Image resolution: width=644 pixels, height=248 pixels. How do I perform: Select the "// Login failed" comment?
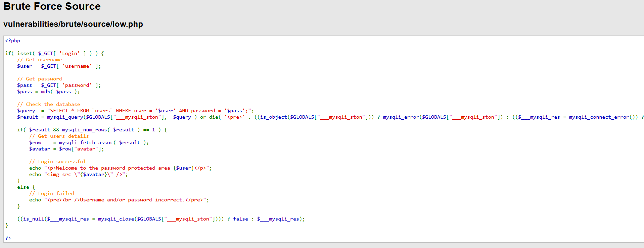52,193
